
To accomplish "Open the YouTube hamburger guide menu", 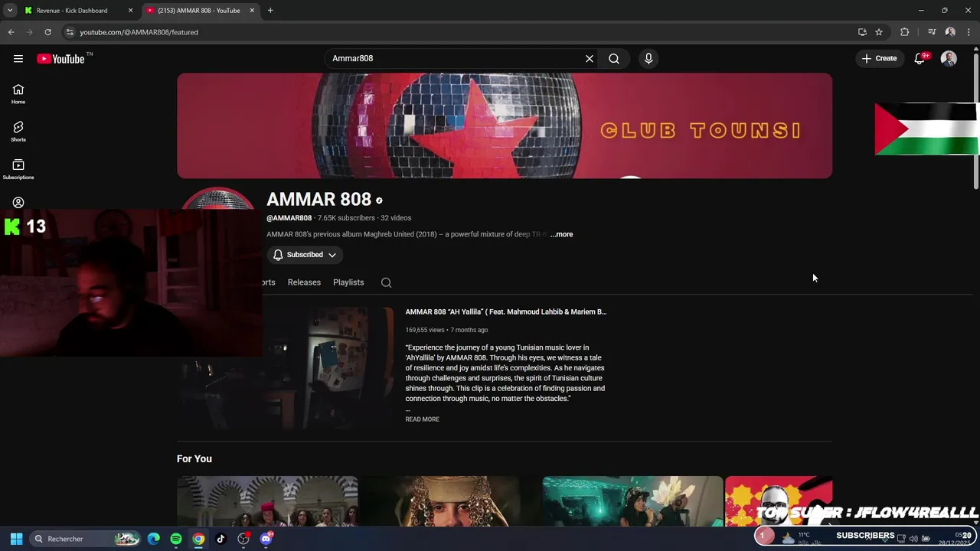I will click(x=18, y=59).
